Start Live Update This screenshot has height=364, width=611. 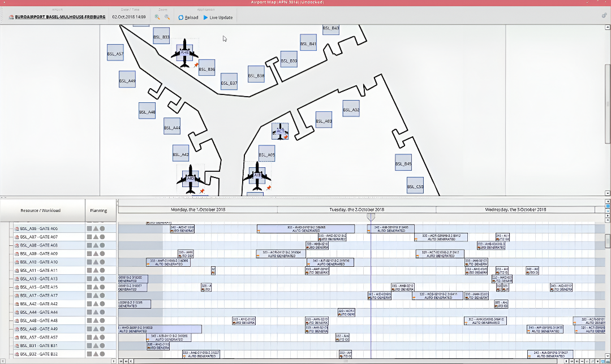(x=218, y=18)
